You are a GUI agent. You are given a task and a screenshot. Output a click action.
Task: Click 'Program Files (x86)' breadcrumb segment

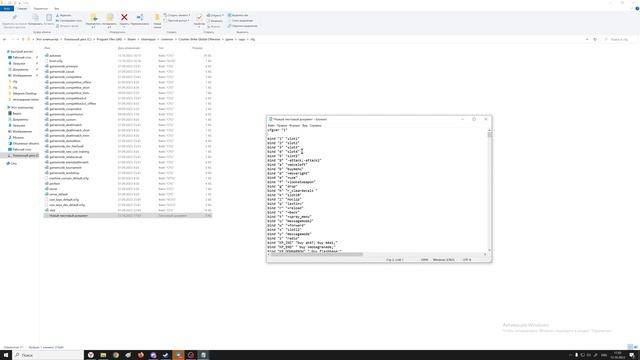109,39
